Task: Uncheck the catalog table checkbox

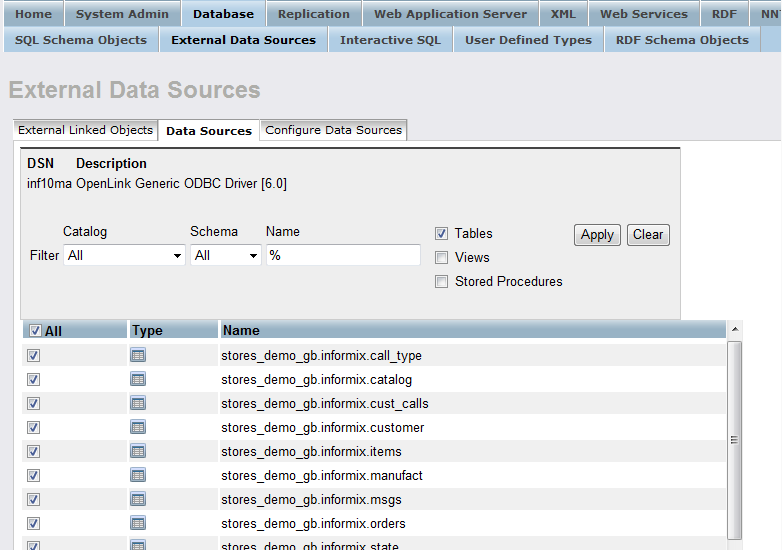Action: (33, 379)
